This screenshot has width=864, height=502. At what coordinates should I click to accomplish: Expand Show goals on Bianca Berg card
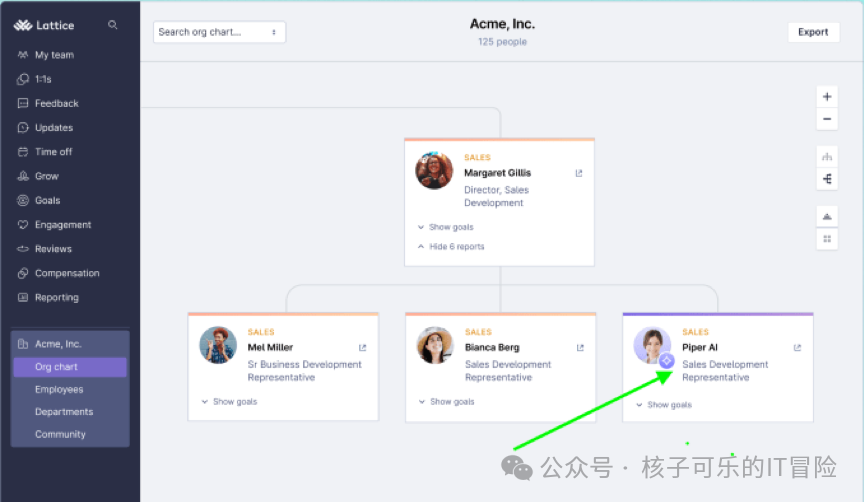coord(446,402)
